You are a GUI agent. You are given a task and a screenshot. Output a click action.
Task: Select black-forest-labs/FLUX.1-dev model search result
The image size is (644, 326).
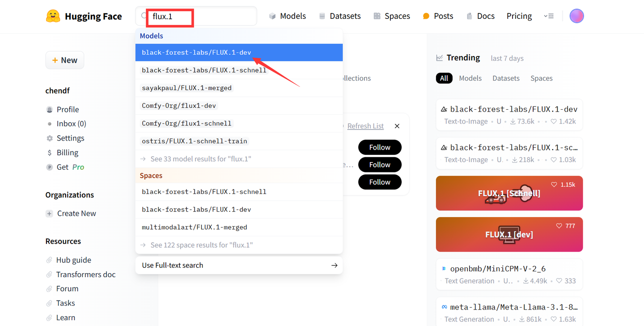click(x=196, y=52)
